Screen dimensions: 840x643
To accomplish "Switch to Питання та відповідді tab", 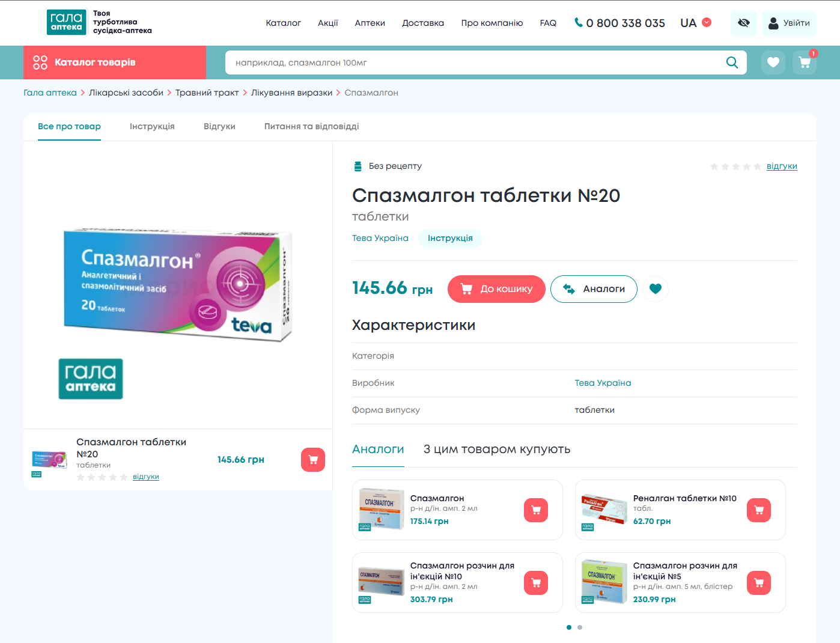I will [311, 126].
